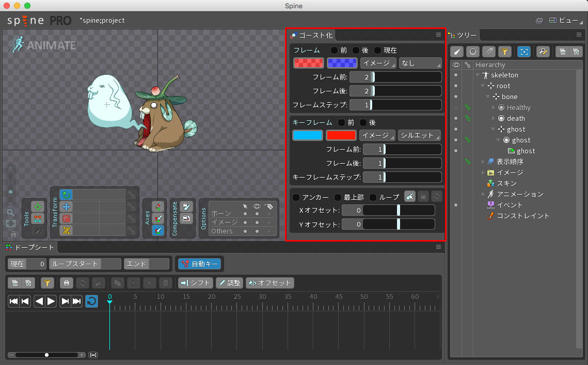The image size is (588, 365).
Task: Select the Scale transform tool
Action: 67,218
